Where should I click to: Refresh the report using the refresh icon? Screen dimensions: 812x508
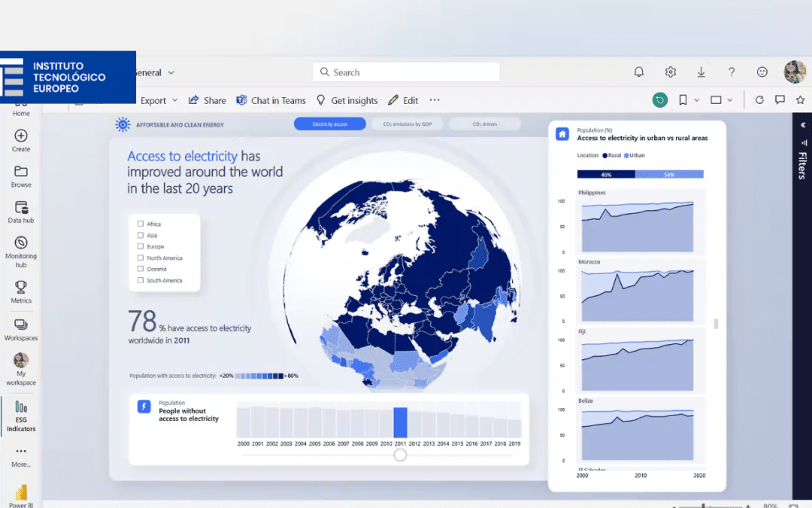point(759,99)
